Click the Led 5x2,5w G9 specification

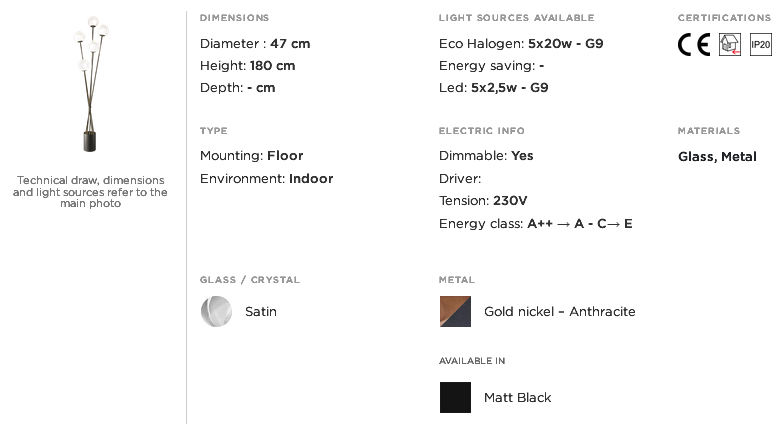point(494,88)
